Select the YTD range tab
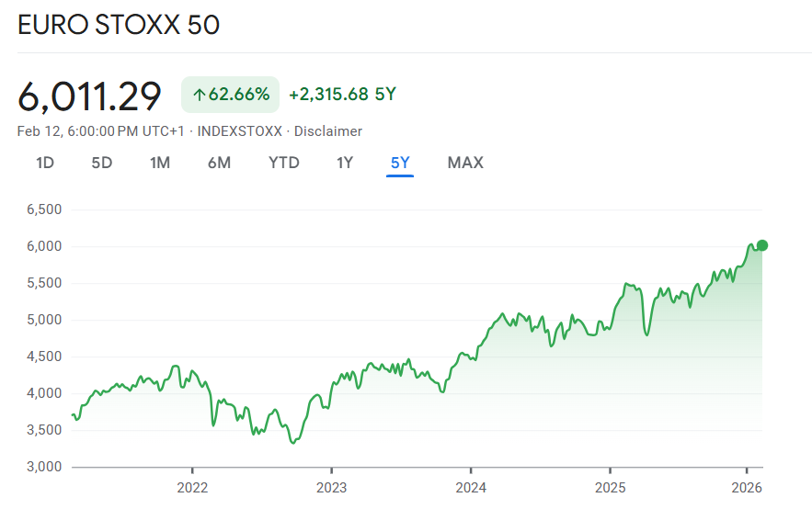812x509 pixels. (x=283, y=163)
